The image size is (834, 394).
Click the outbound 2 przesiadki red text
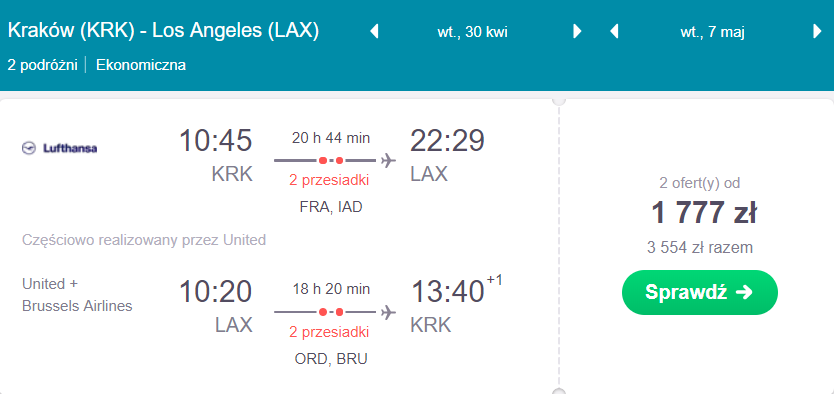pyautogui.click(x=329, y=180)
